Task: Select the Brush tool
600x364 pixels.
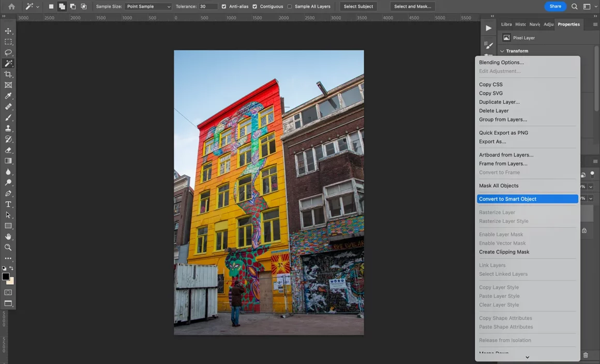Action: [8, 117]
